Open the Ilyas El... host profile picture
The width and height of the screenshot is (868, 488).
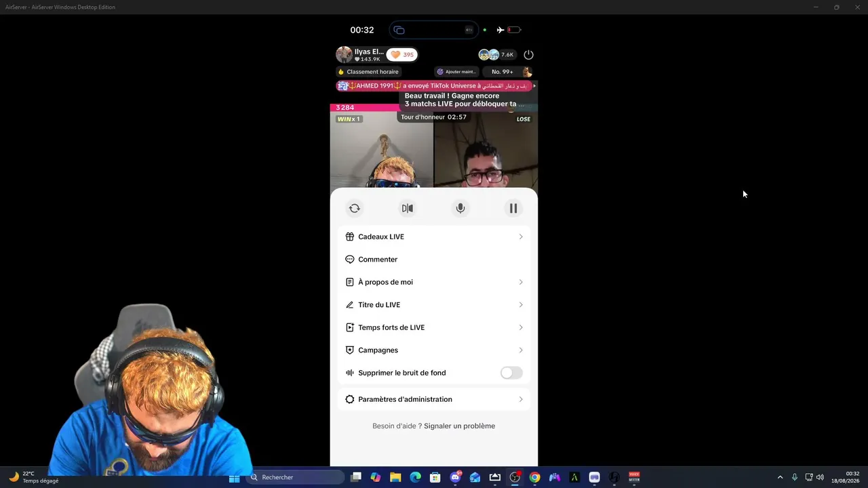click(344, 54)
